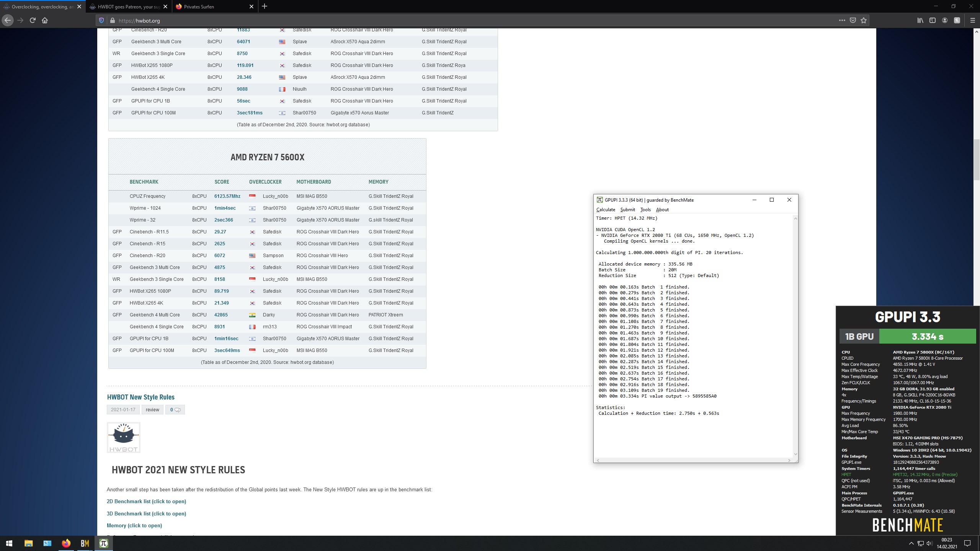Click the horizontal scrollbar of the GPUPI window
The width and height of the screenshot is (980, 551).
point(694,460)
